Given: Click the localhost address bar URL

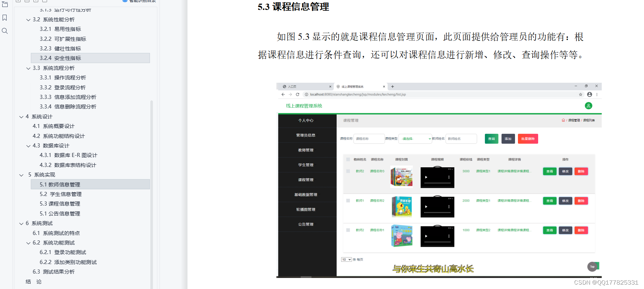Looking at the screenshot, I should pos(358,94).
